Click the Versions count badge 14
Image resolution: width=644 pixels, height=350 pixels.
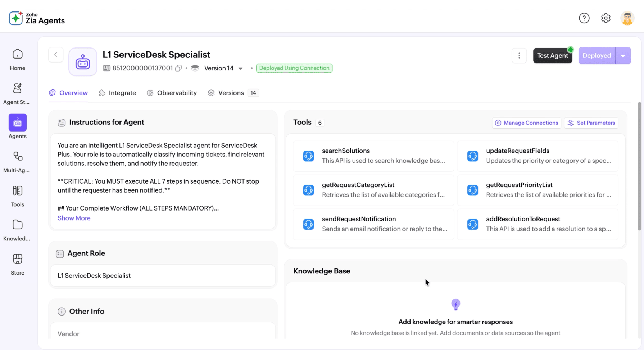(x=253, y=93)
